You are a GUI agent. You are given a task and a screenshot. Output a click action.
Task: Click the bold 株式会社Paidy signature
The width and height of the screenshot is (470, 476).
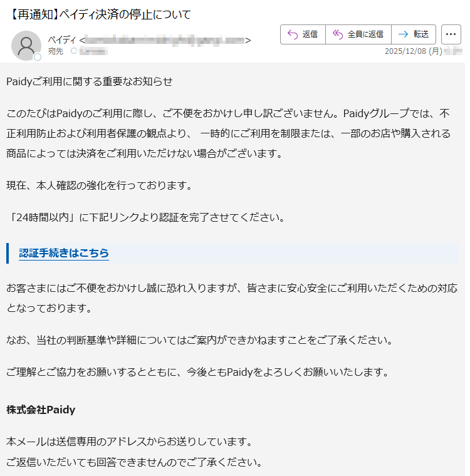tap(41, 410)
